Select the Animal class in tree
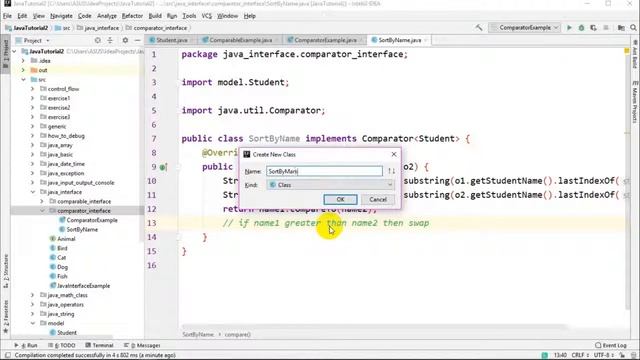This screenshot has height=360, width=640. [62, 239]
